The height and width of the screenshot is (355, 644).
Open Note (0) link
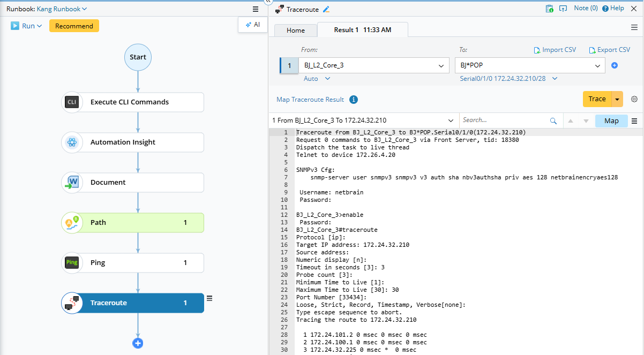pyautogui.click(x=586, y=9)
